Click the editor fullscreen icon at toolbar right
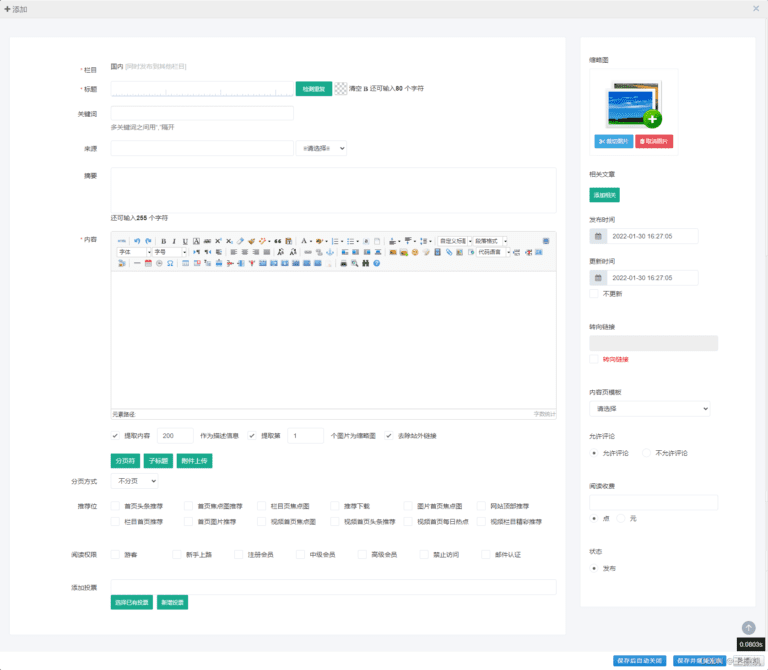This screenshot has height=670, width=768. pos(546,241)
